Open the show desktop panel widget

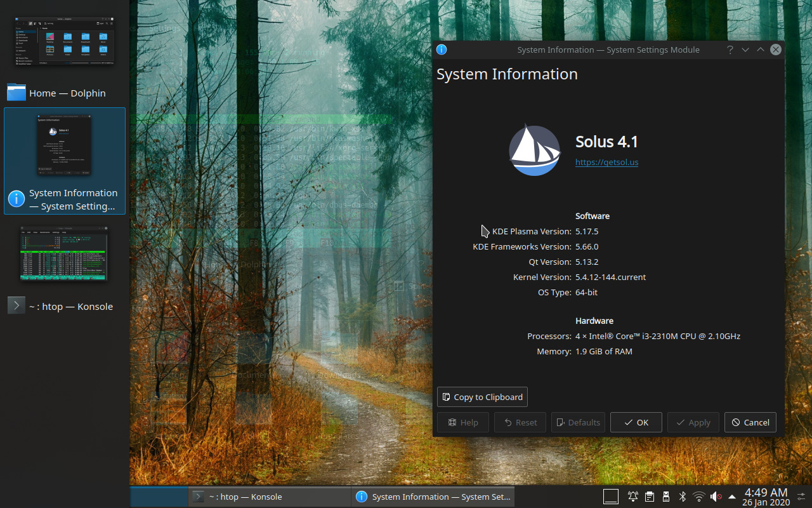[x=610, y=497]
